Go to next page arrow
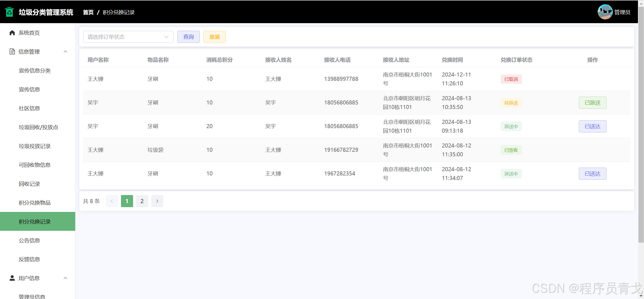 pos(157,201)
